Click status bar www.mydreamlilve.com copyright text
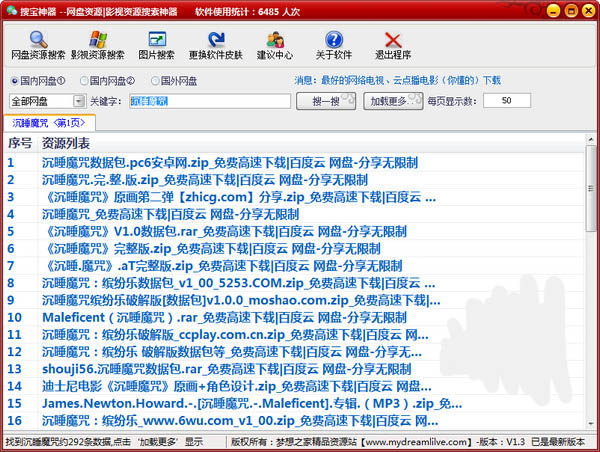Screen dimensions: 600x452 point(352,442)
